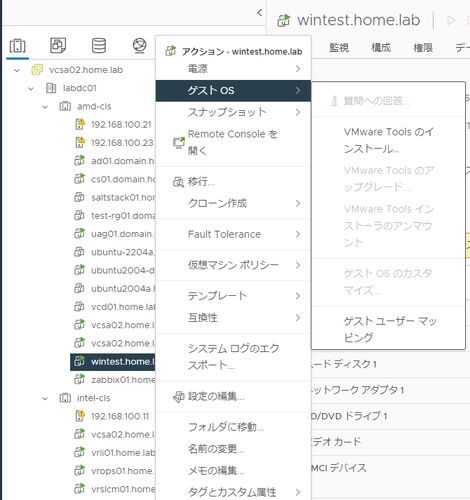Switch to the 監視 tab
The width and height of the screenshot is (470, 500).
click(339, 48)
